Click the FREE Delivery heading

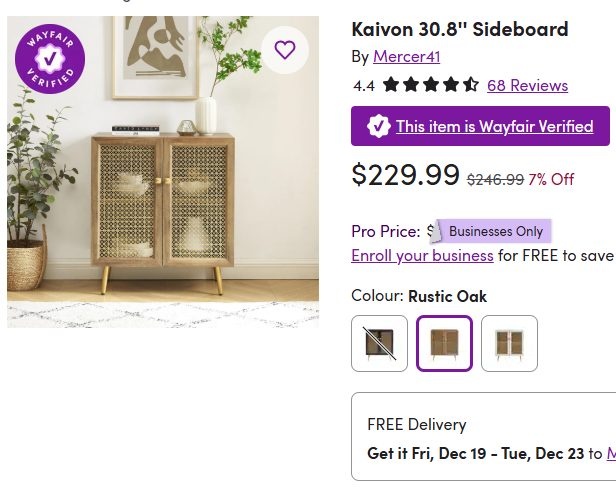[x=416, y=424]
